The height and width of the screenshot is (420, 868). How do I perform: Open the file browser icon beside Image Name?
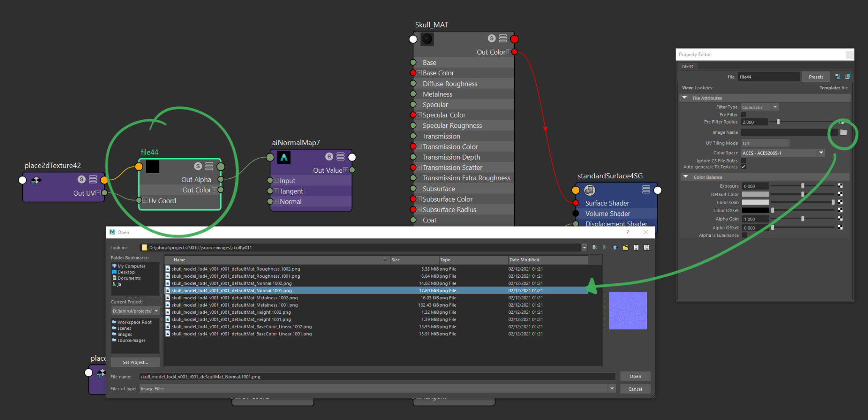(843, 132)
